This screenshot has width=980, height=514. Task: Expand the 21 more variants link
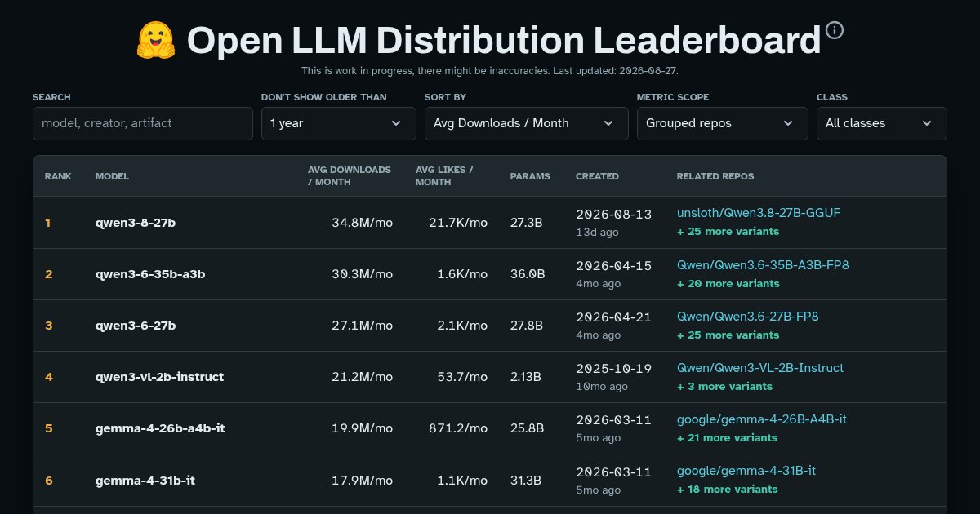[728, 438]
